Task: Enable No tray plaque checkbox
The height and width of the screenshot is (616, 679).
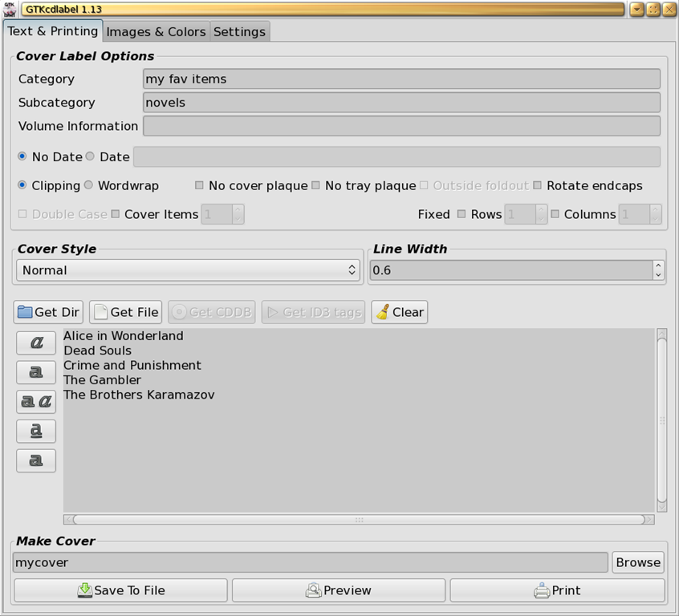Action: 315,185
